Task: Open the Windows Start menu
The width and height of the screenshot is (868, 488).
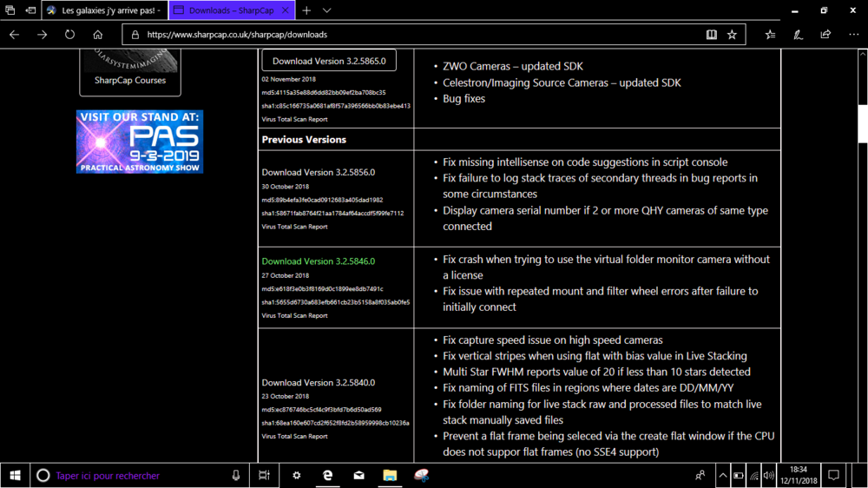Action: point(15,475)
